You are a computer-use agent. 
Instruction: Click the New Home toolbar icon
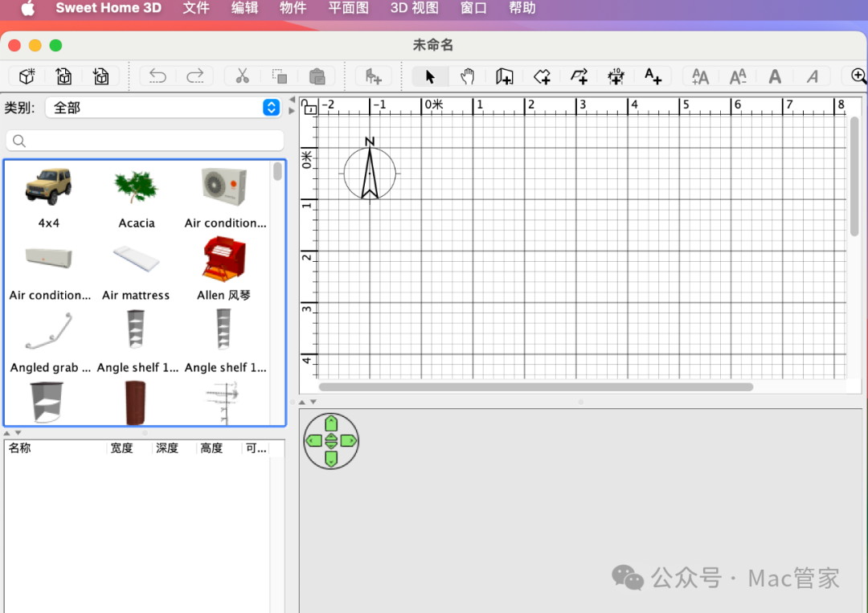(27, 76)
